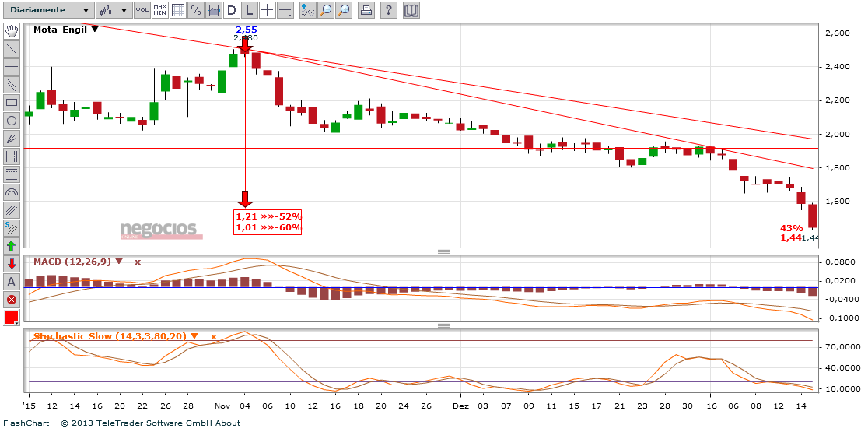Switch to percent scale view
Screen dimensions: 868x439
[195, 10]
